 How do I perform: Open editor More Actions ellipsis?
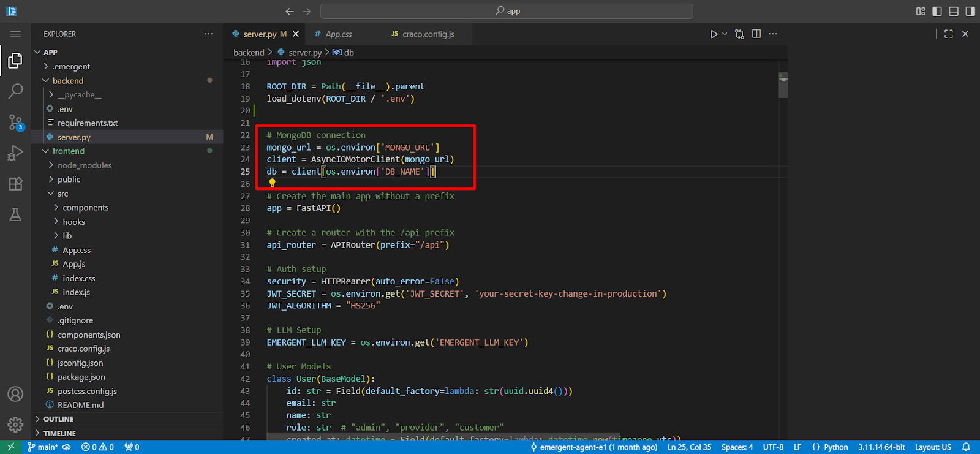[773, 34]
